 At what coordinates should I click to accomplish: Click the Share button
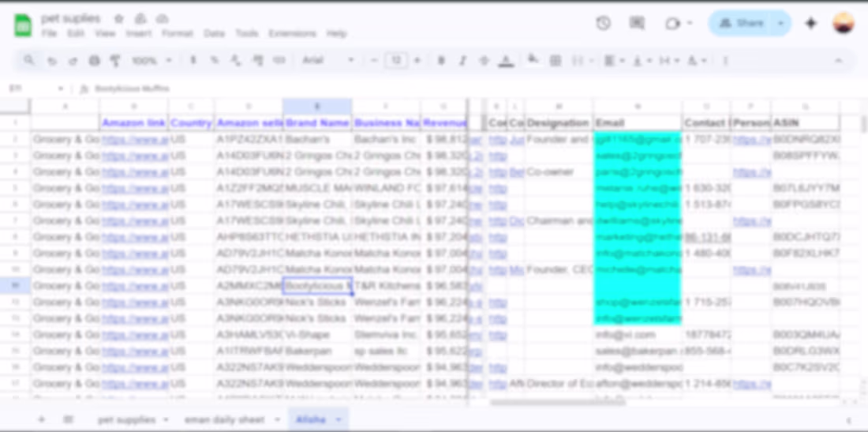tap(741, 23)
